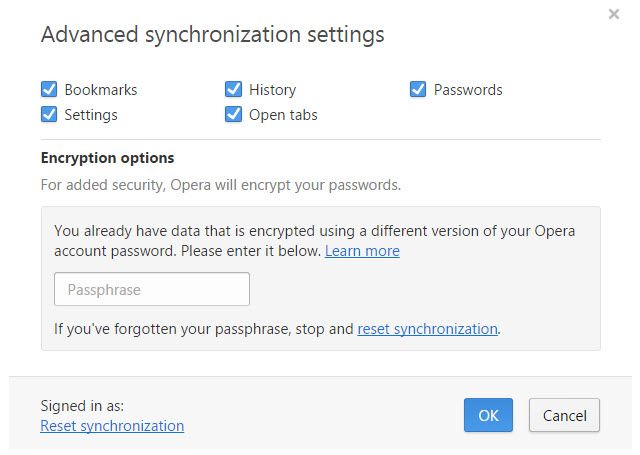Viewport: 640px width, 455px height.
Task: Click the Signed in as text
Action: coord(82,406)
